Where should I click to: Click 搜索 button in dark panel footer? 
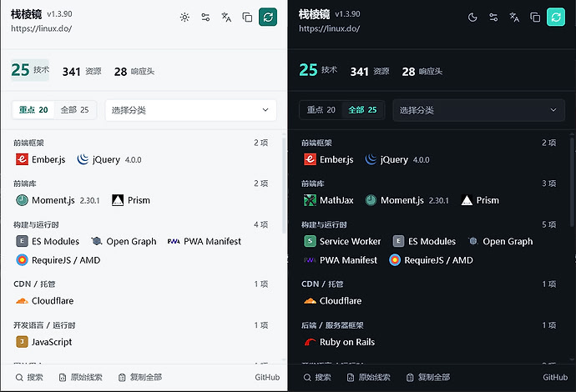(317, 377)
